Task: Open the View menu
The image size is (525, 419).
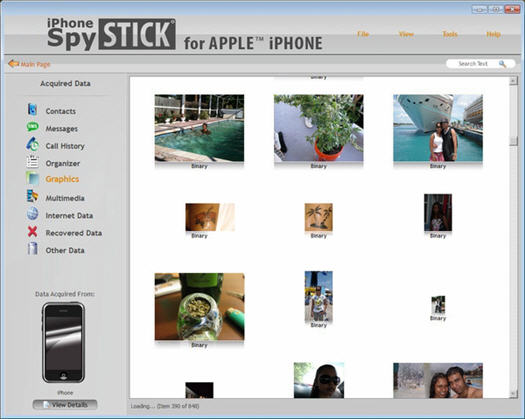Action: point(406,34)
